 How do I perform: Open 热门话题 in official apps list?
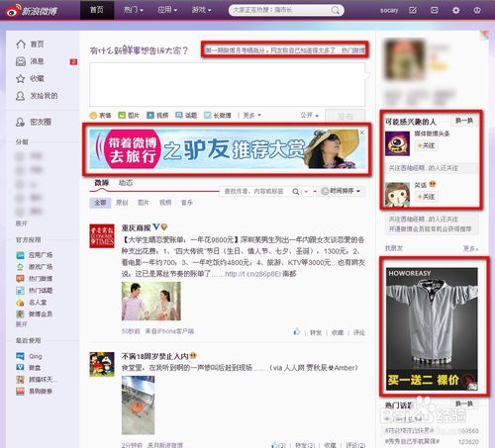(35, 291)
